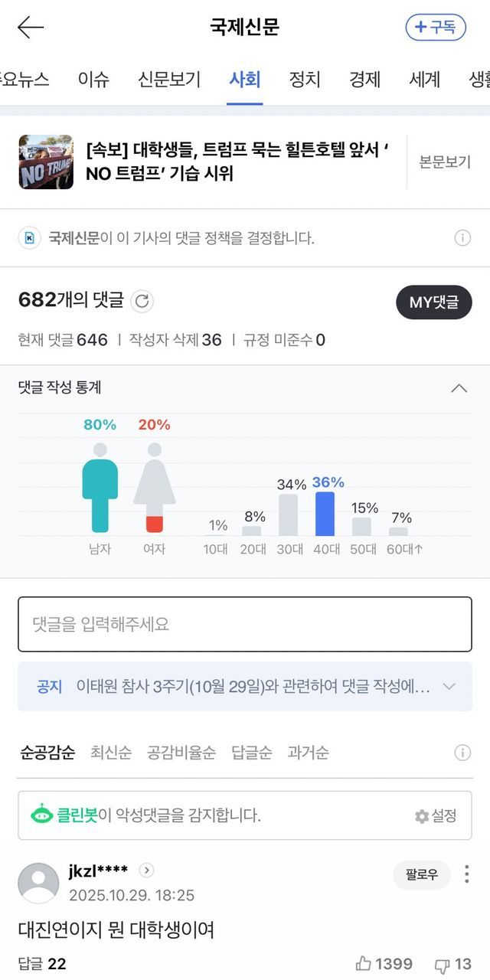
Task: Switch to 경제 tab
Action: pos(364,79)
